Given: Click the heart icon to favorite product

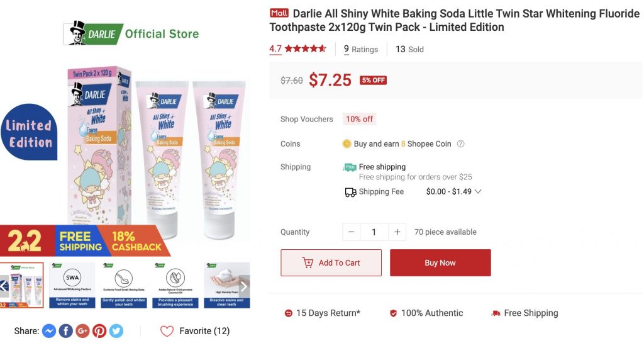Looking at the screenshot, I should pos(167,331).
